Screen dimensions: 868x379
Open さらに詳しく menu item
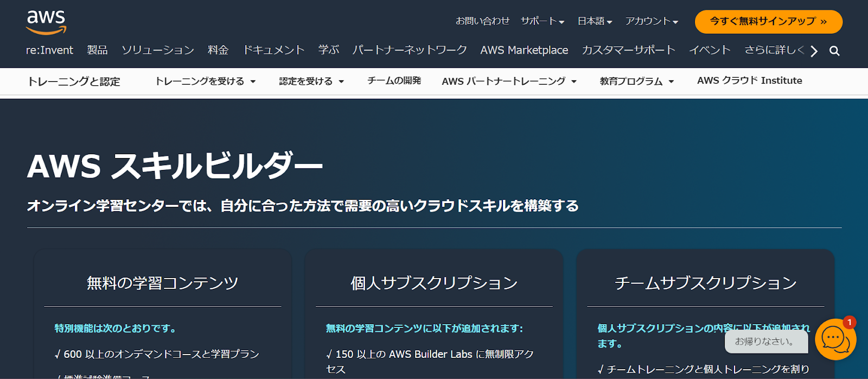coord(774,50)
